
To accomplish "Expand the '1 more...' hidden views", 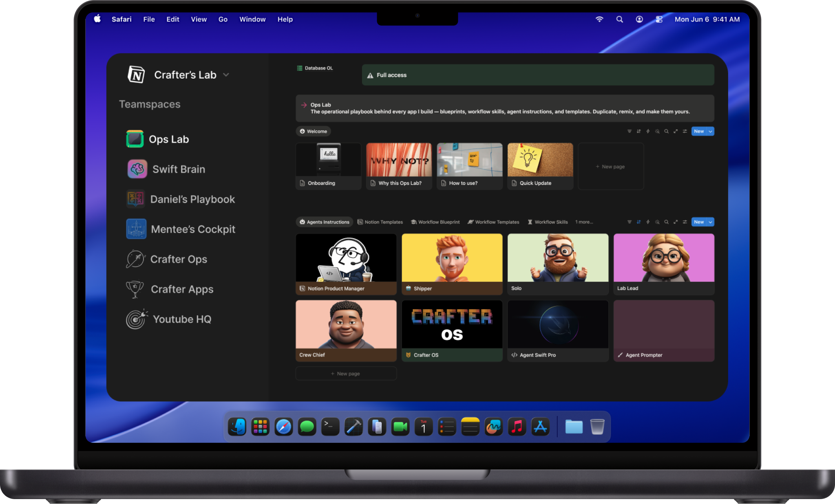I will [584, 222].
